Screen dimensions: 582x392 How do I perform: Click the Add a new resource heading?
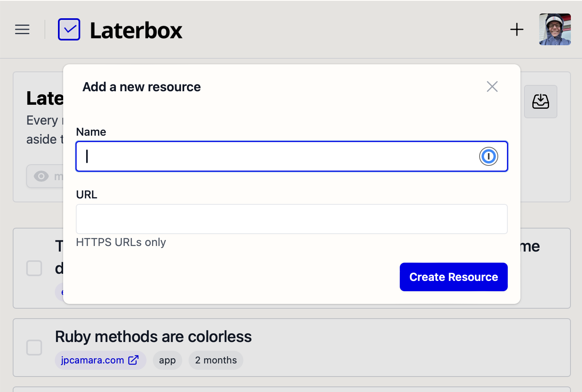click(142, 87)
